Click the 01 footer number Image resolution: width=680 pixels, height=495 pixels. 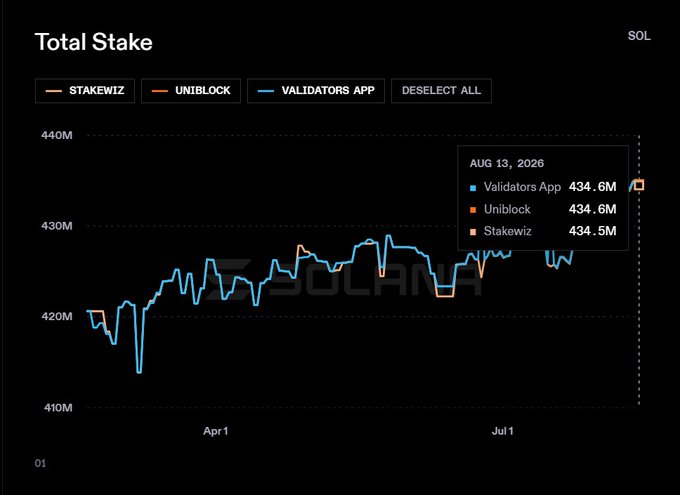40,463
